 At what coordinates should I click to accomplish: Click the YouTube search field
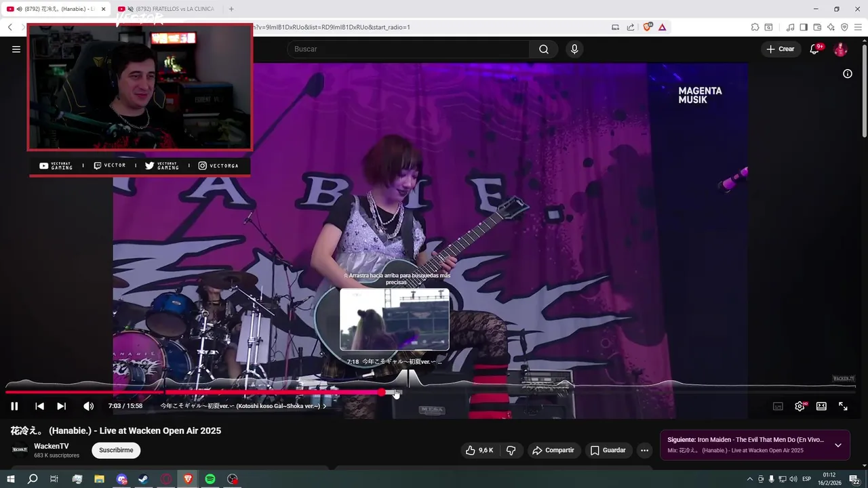(x=408, y=49)
